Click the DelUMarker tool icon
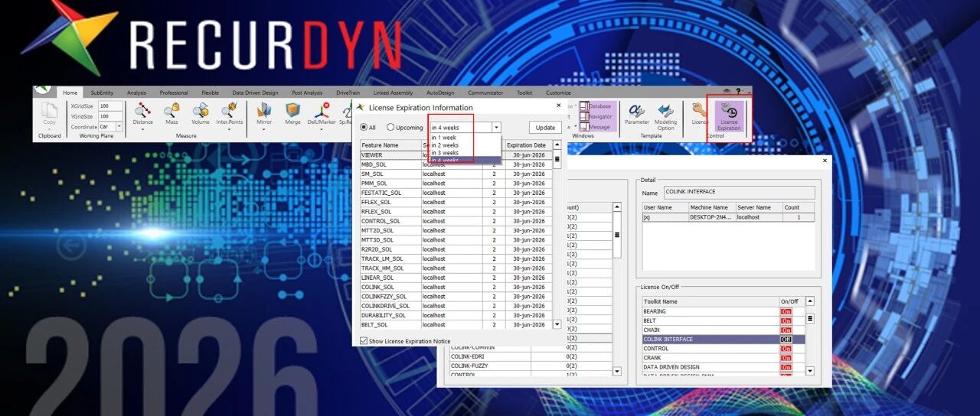Screen dimensions: 980x416 coord(322,111)
